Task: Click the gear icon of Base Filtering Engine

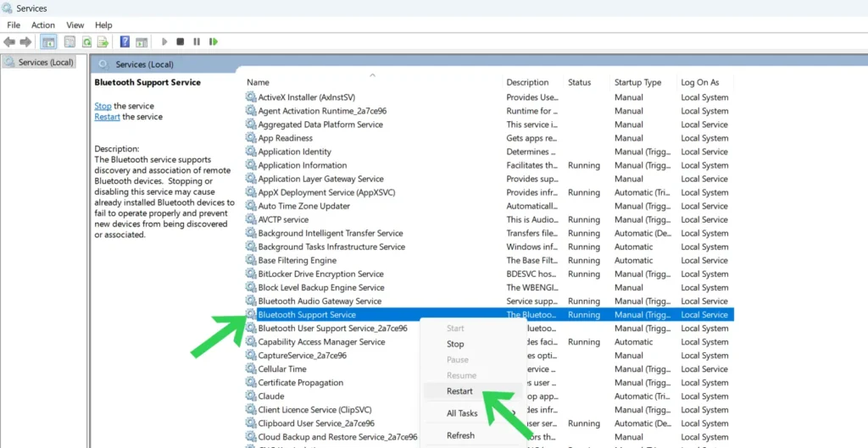Action: [251, 260]
